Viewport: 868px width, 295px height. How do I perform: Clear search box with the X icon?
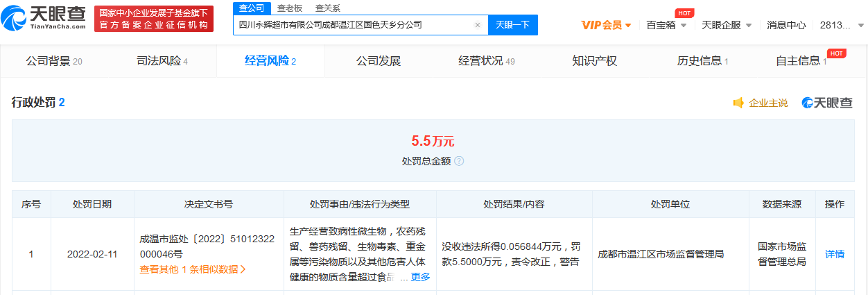477,25
